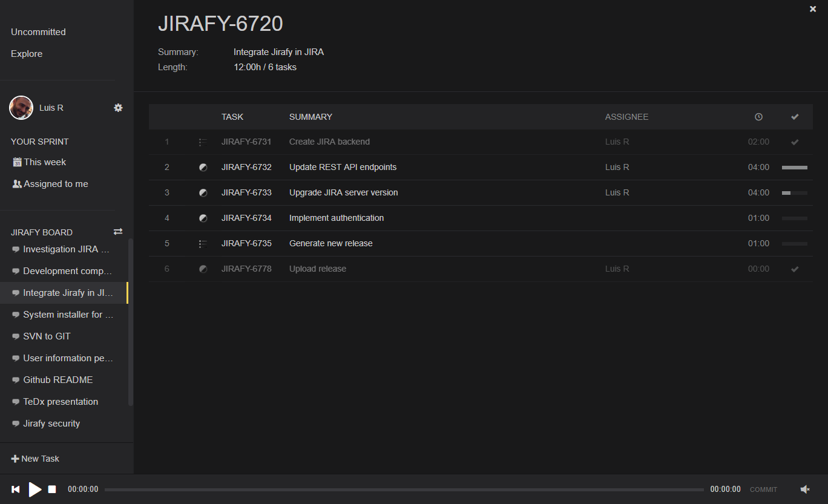
Task: Close the JIRAFY-6720 detail view
Action: (x=813, y=9)
